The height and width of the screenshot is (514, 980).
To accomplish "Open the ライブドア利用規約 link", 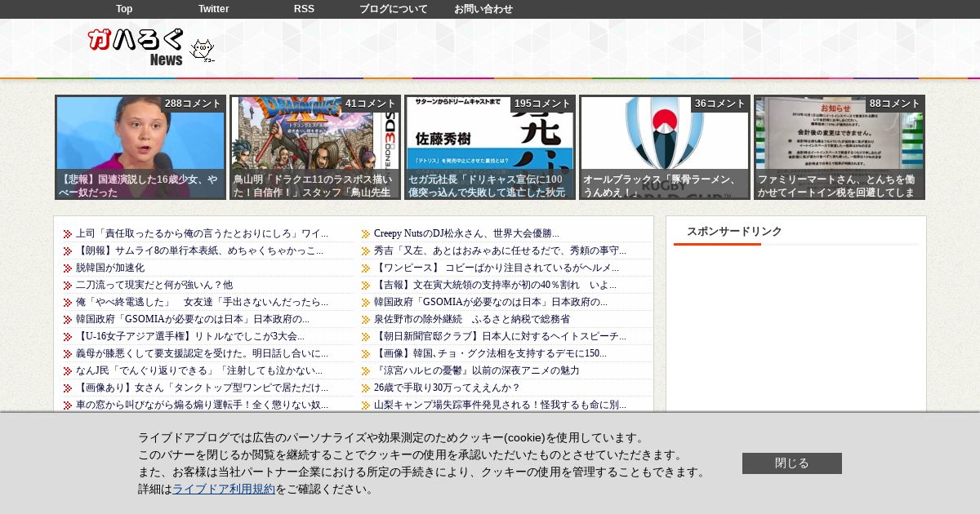I will tap(224, 489).
